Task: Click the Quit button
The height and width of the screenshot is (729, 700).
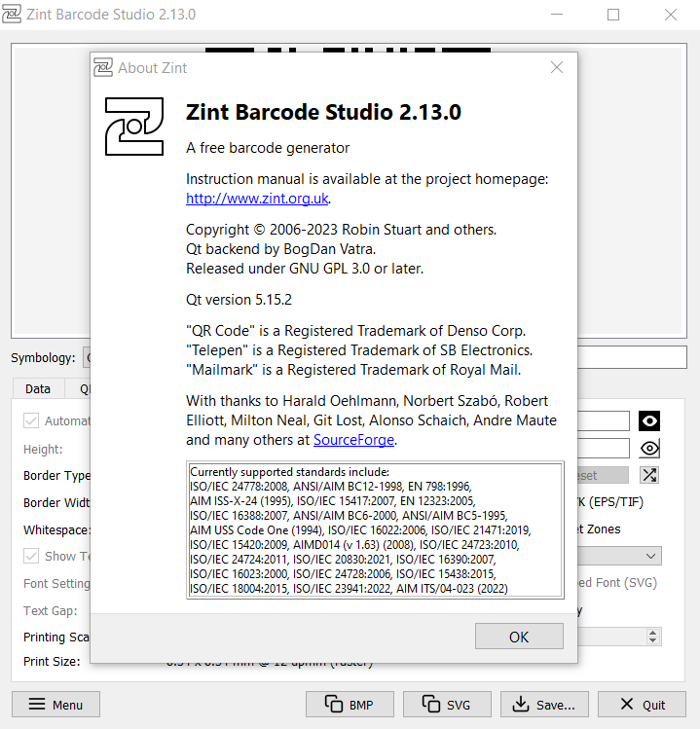Action: [642, 705]
